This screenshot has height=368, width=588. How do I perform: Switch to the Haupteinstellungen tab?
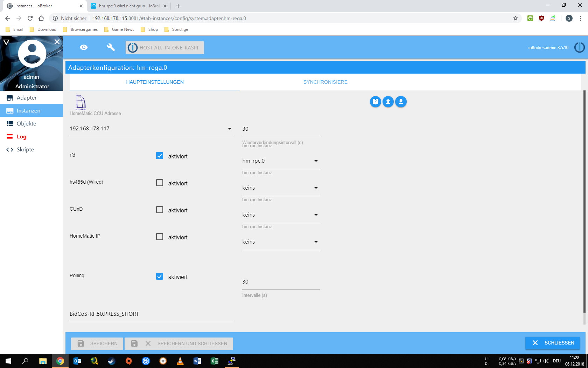155,82
